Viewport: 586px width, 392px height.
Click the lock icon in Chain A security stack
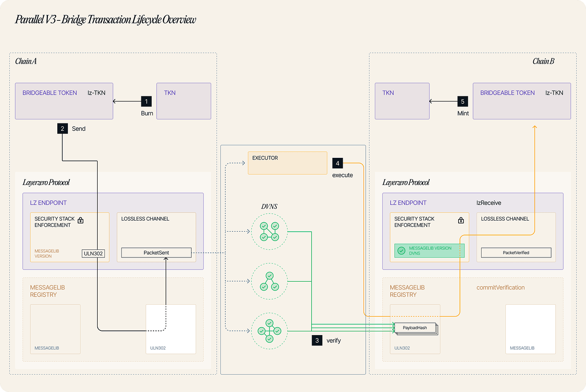81,220
